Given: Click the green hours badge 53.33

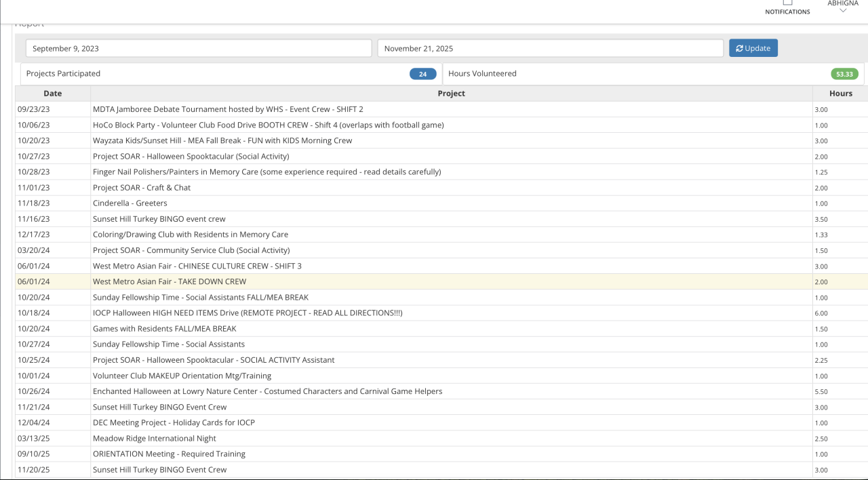Looking at the screenshot, I should click(x=845, y=74).
